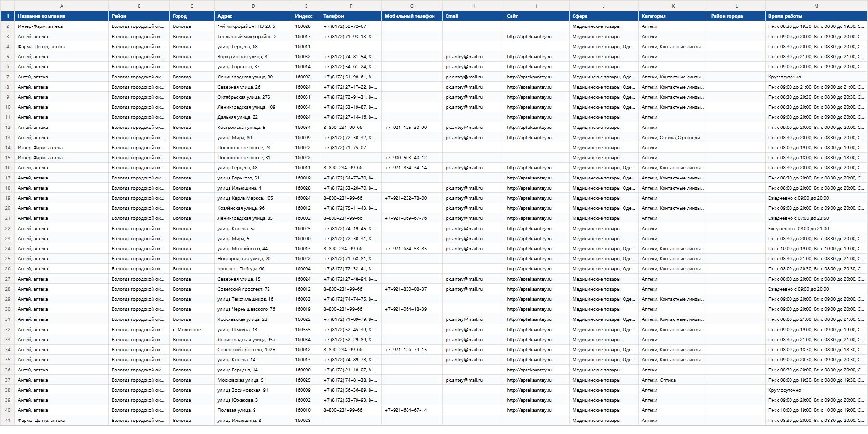Select mobile phone "+7–900–503–40–12"
This screenshot has height=434, width=868.
point(412,158)
